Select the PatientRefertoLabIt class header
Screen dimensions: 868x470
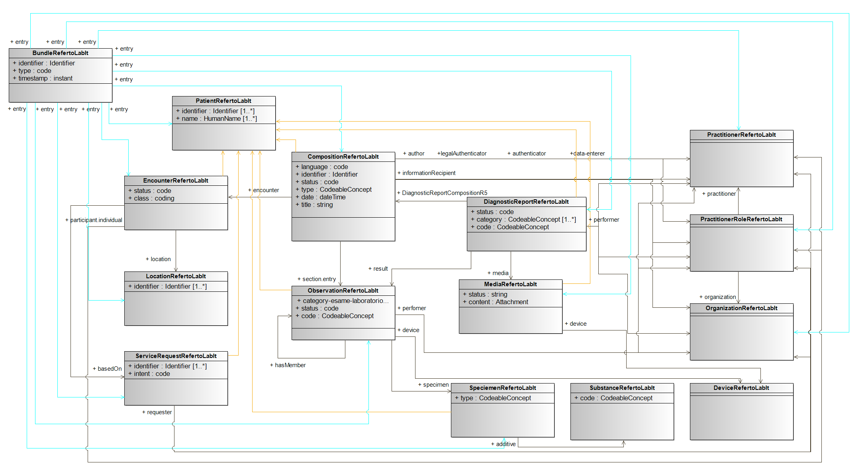(x=223, y=100)
